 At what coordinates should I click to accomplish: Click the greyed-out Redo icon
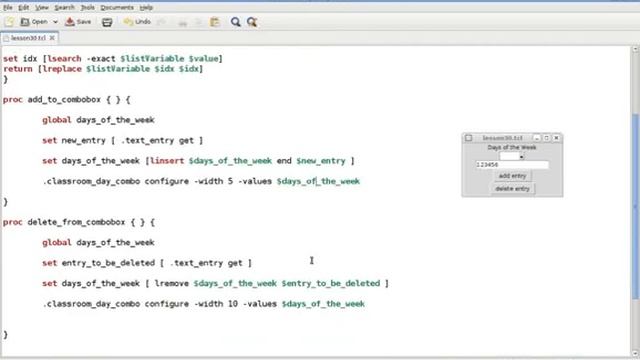click(x=162, y=22)
